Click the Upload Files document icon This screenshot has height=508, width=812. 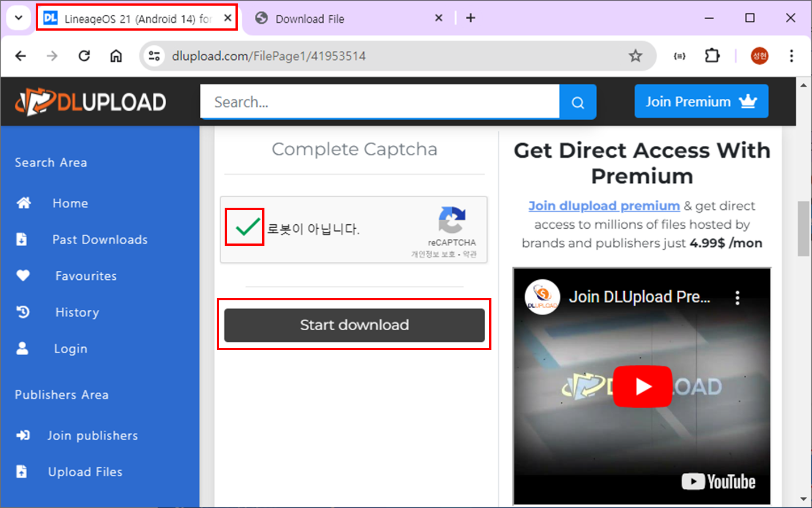click(22, 471)
